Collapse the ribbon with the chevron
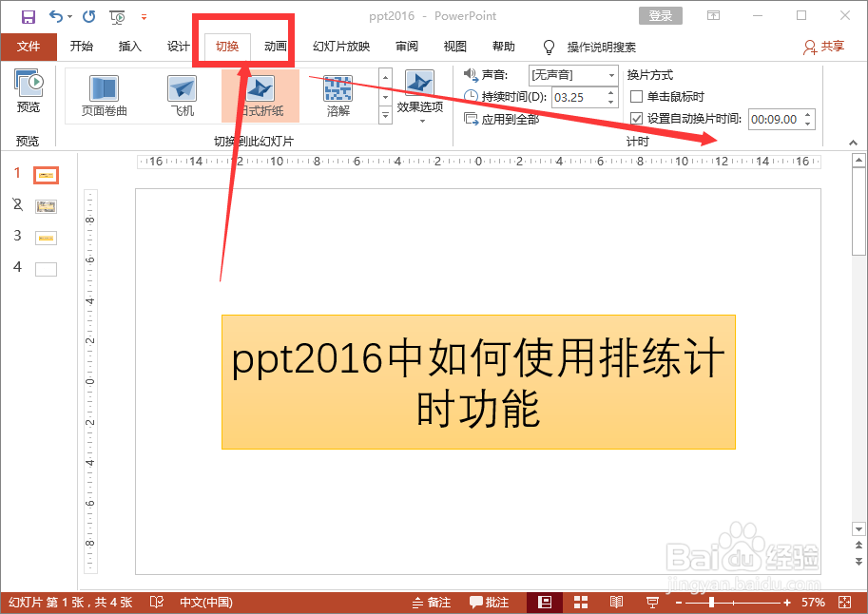Screen dimensions: 868x614 pos(853,143)
